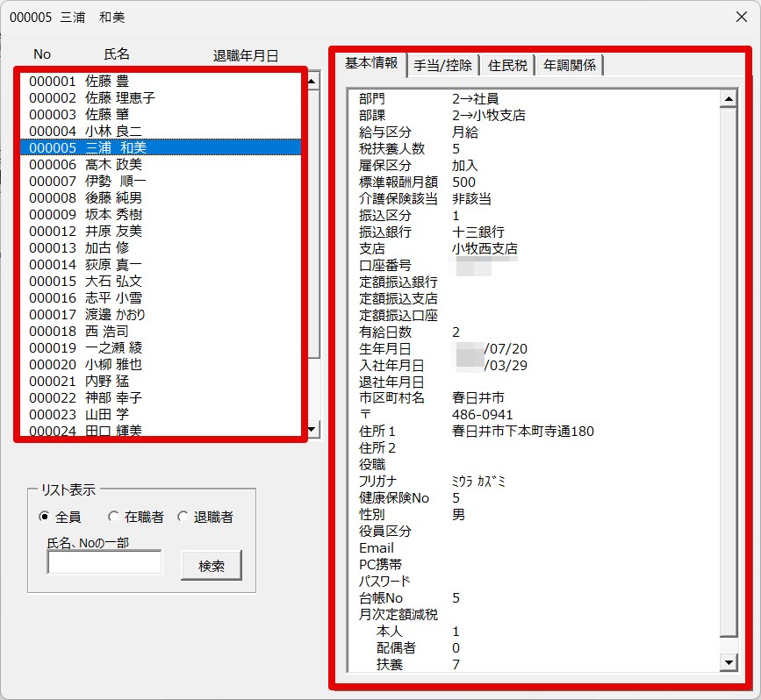Select employee 000017 渡邉 かおり

pos(87,314)
